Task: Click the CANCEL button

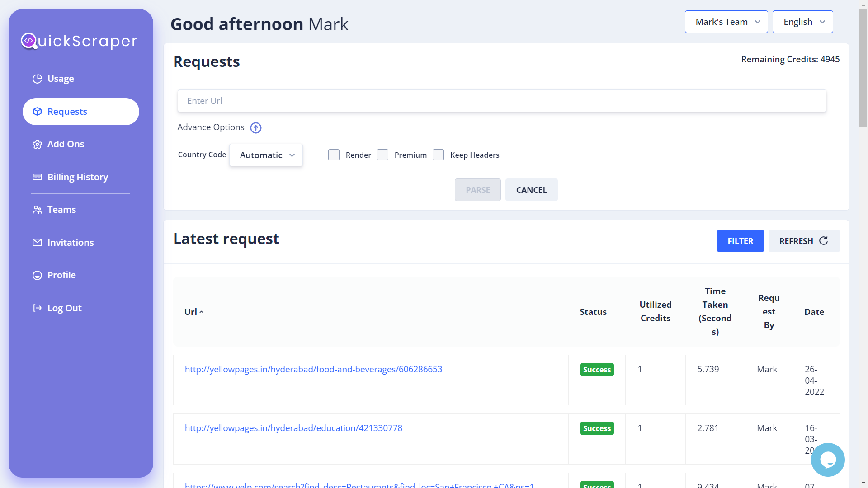Action: coord(531,190)
